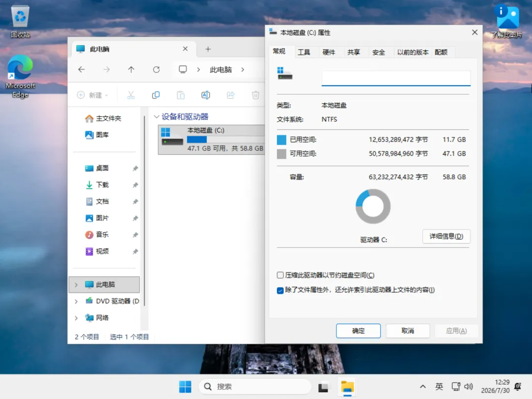The image size is (532, 399).
Task: Open the 新建 dropdown menu
Action: coord(92,95)
